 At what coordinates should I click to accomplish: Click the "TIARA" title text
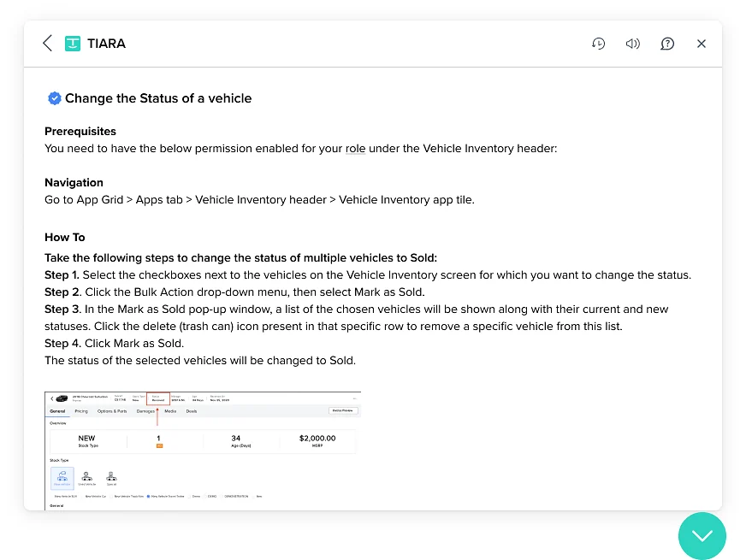point(107,44)
